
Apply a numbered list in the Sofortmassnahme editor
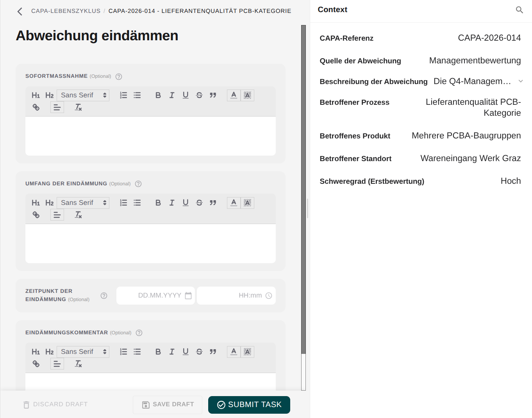coord(123,95)
